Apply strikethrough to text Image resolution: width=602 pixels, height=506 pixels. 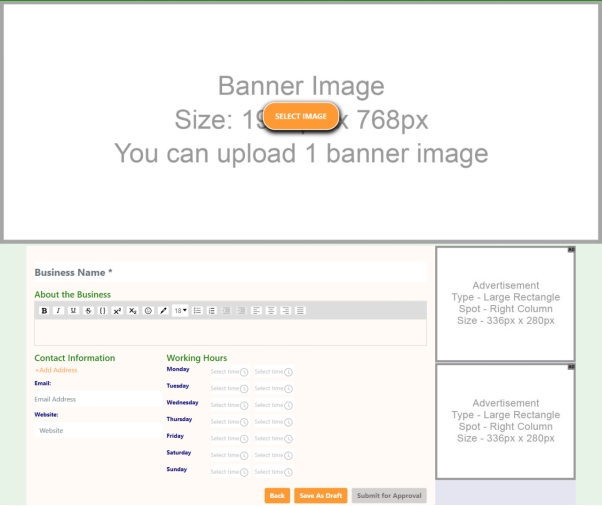pyautogui.click(x=88, y=311)
